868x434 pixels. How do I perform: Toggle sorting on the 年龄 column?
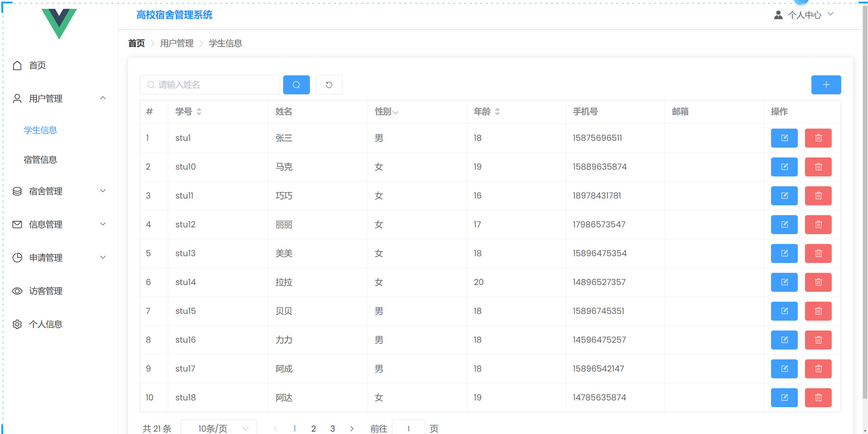(x=497, y=112)
